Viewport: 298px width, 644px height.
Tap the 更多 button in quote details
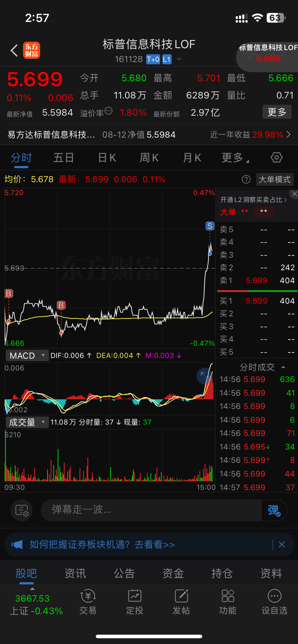(277, 112)
